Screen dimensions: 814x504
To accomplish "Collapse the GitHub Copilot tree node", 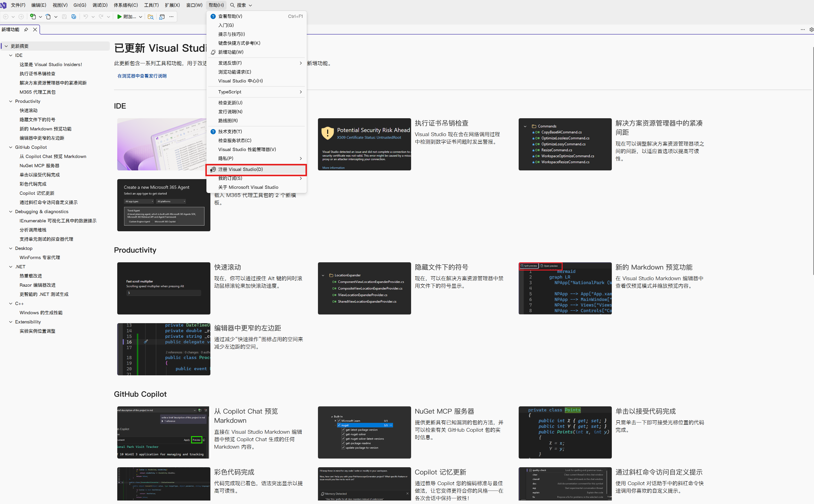I will tap(11, 147).
